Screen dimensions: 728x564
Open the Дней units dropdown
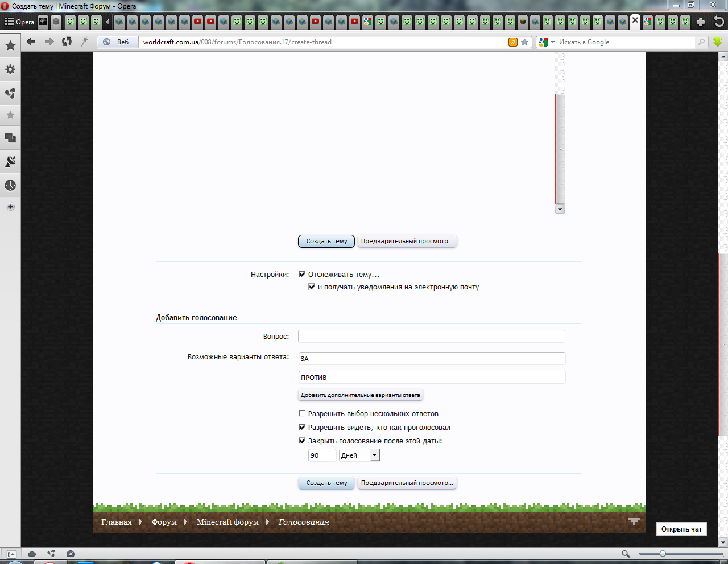pos(359,455)
